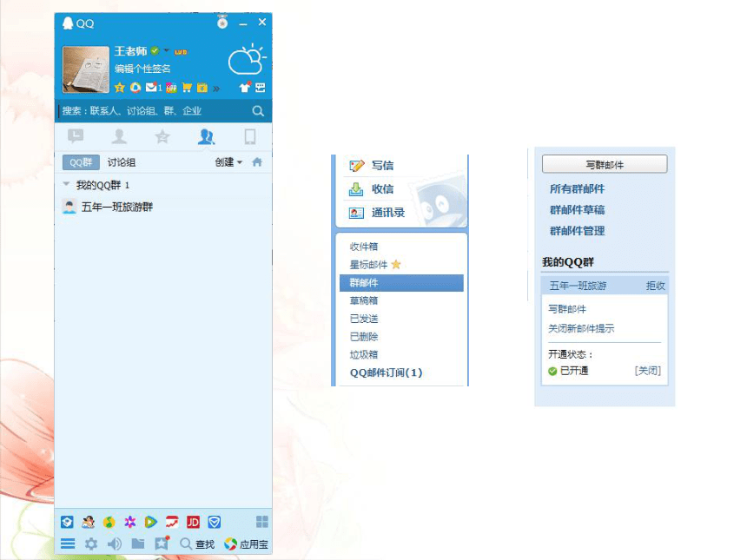Open online status arrow beside 王老师
Image resolution: width=747 pixels, height=560 pixels.
tap(167, 49)
